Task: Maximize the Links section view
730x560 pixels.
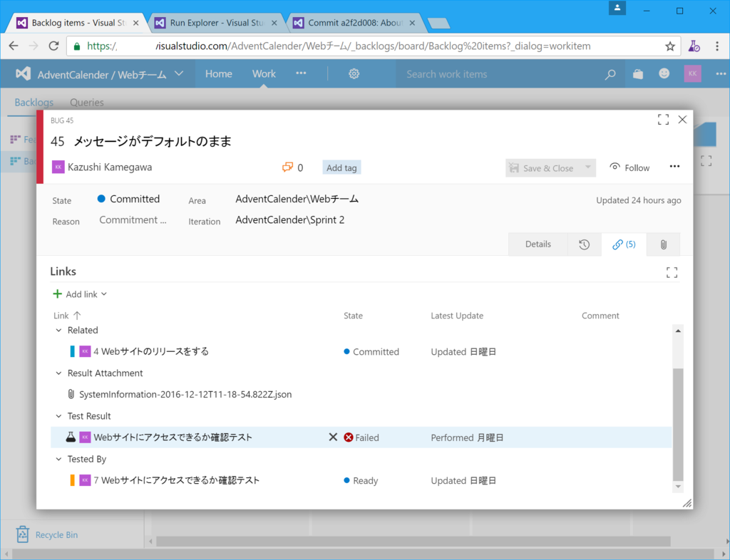Action: (671, 271)
